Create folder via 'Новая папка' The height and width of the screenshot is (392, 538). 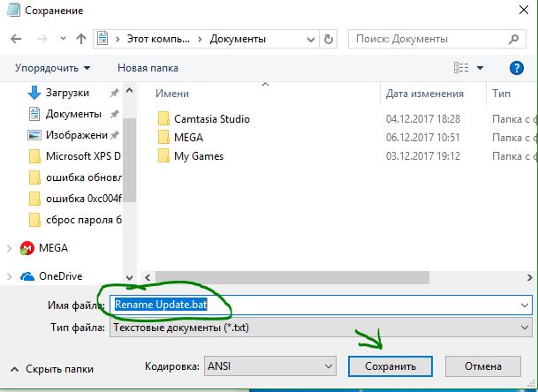pos(148,68)
